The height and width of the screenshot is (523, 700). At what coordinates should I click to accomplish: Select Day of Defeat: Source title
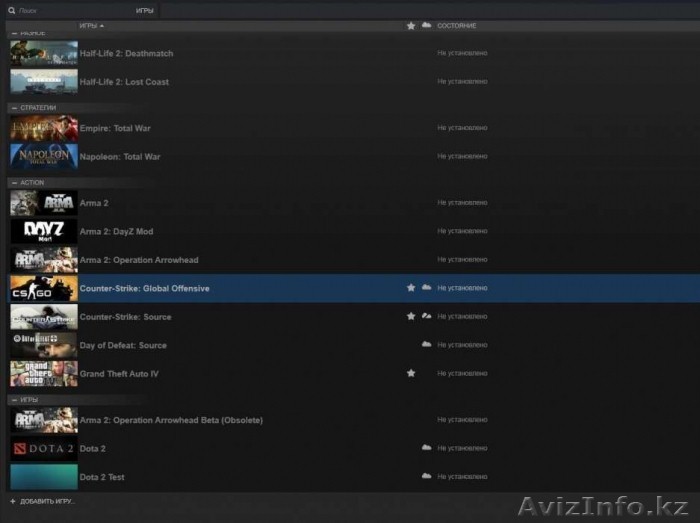[123, 346]
